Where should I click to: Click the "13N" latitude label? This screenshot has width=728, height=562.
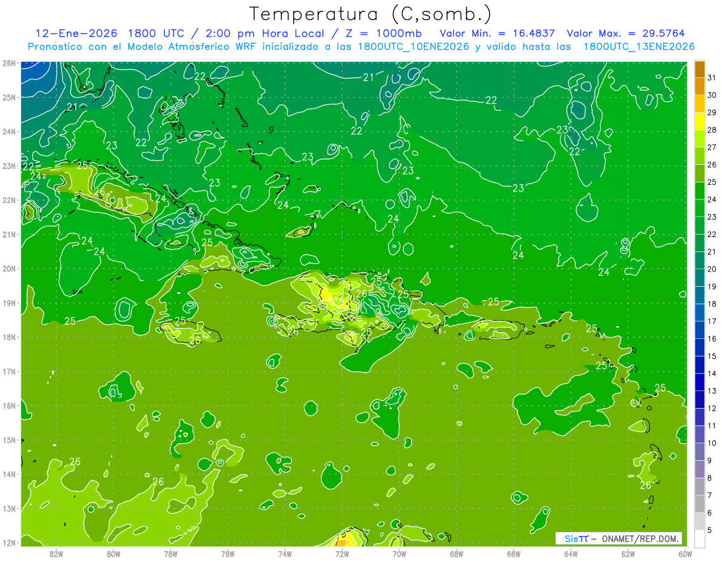tap(8, 509)
